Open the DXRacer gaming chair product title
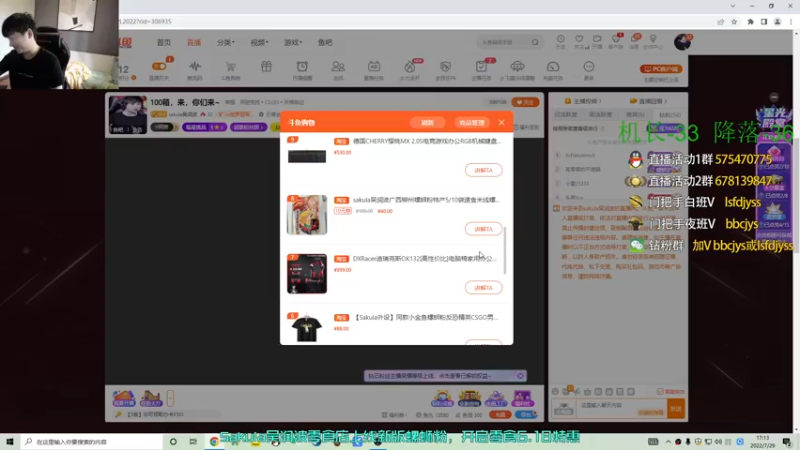The height and width of the screenshot is (450, 800). click(424, 259)
